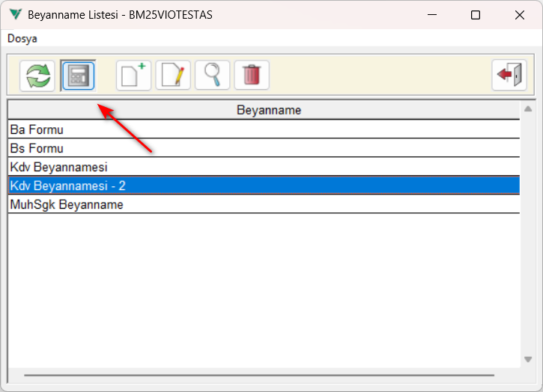Select the Ba Formu row
Viewport: 543px width, 392px height.
coord(264,129)
